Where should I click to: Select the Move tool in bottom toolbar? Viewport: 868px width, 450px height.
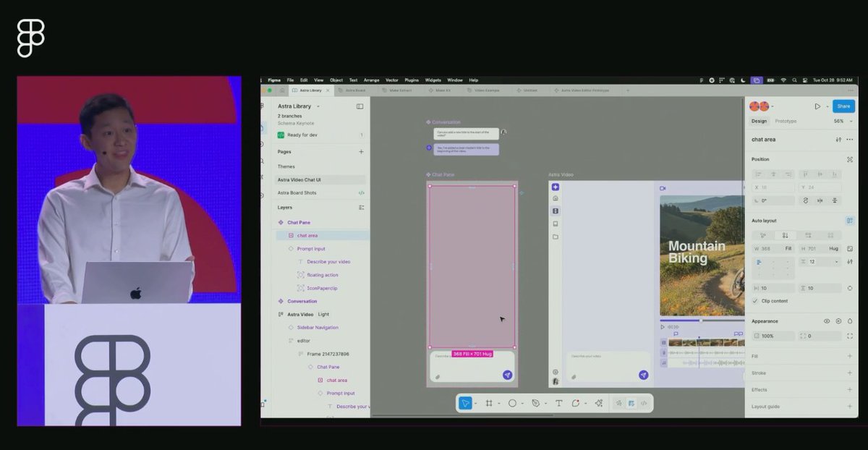coord(465,403)
